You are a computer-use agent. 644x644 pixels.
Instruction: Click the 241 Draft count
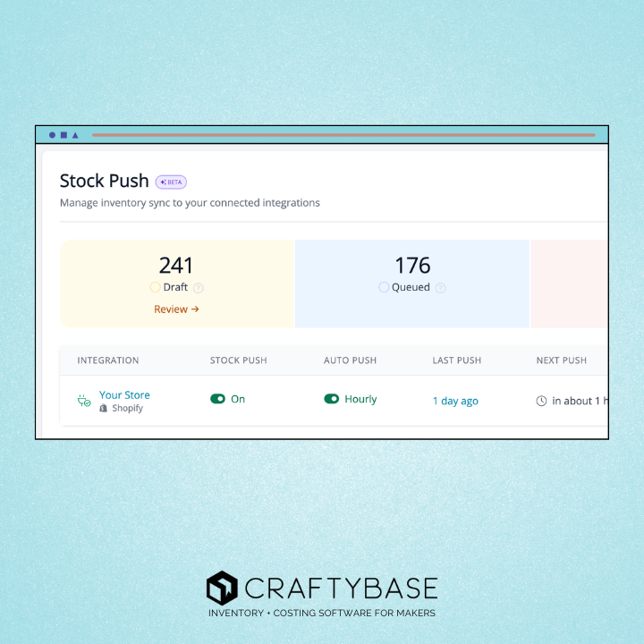coord(176,266)
